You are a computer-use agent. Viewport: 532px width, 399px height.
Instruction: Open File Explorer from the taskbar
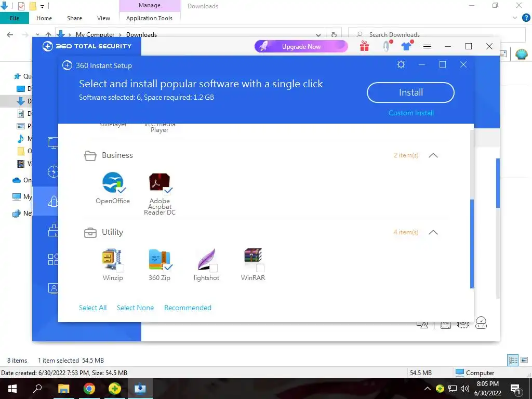[x=63, y=389]
